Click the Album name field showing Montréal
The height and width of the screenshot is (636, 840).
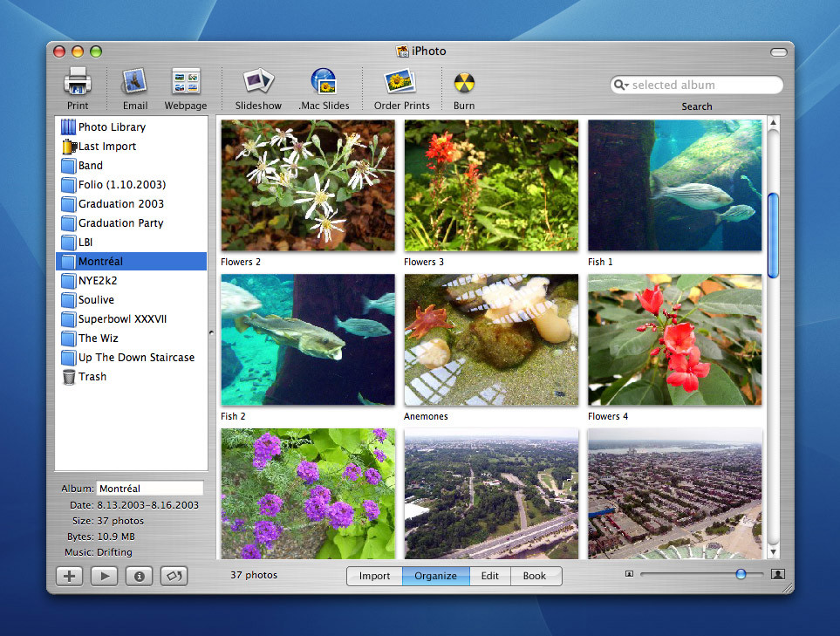click(150, 488)
